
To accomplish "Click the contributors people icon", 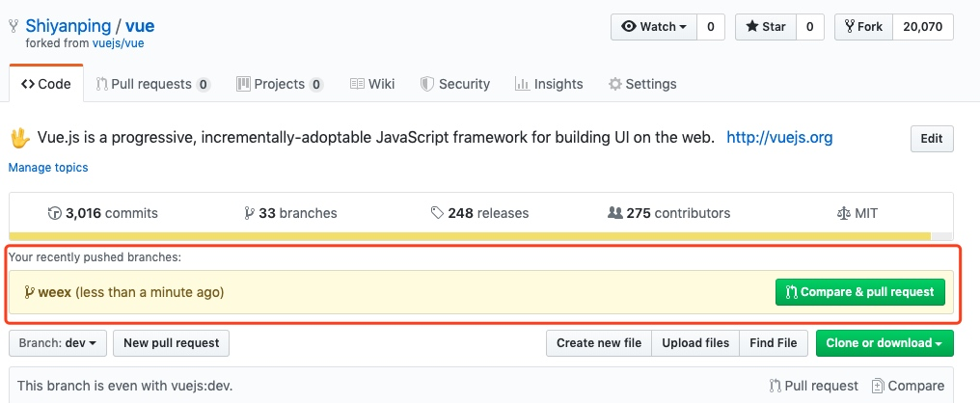I will 614,213.
